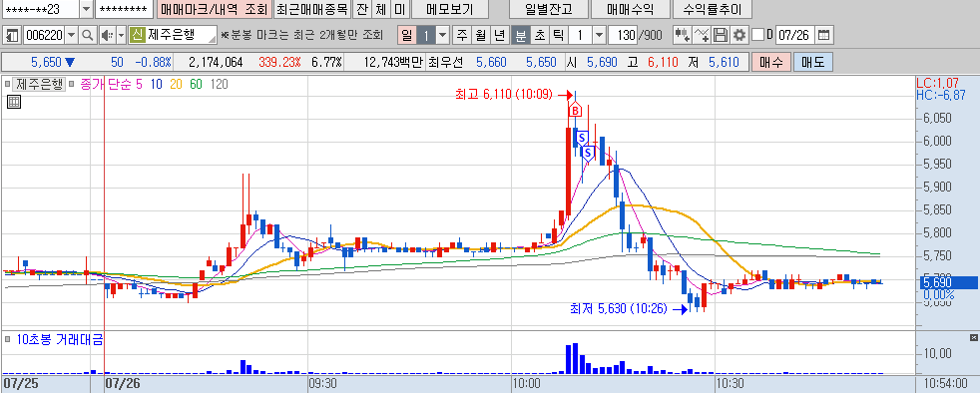
Task: Click the data grid icon under 제주은행 label
Action: pos(14,103)
